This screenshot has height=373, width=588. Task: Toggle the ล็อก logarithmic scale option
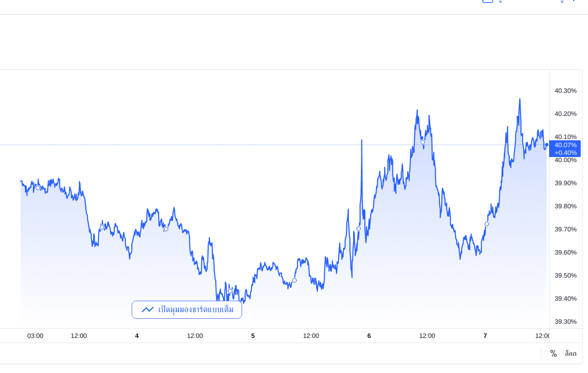(x=570, y=353)
